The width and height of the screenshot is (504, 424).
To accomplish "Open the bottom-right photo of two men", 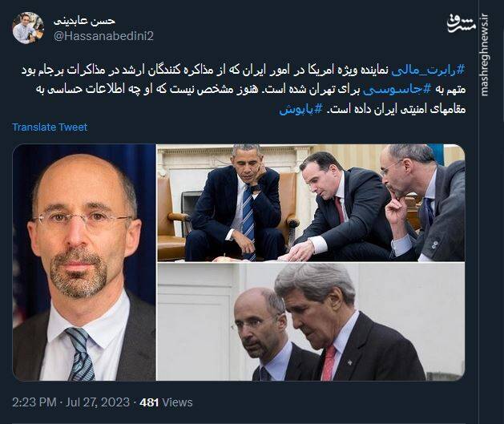I will [311, 321].
